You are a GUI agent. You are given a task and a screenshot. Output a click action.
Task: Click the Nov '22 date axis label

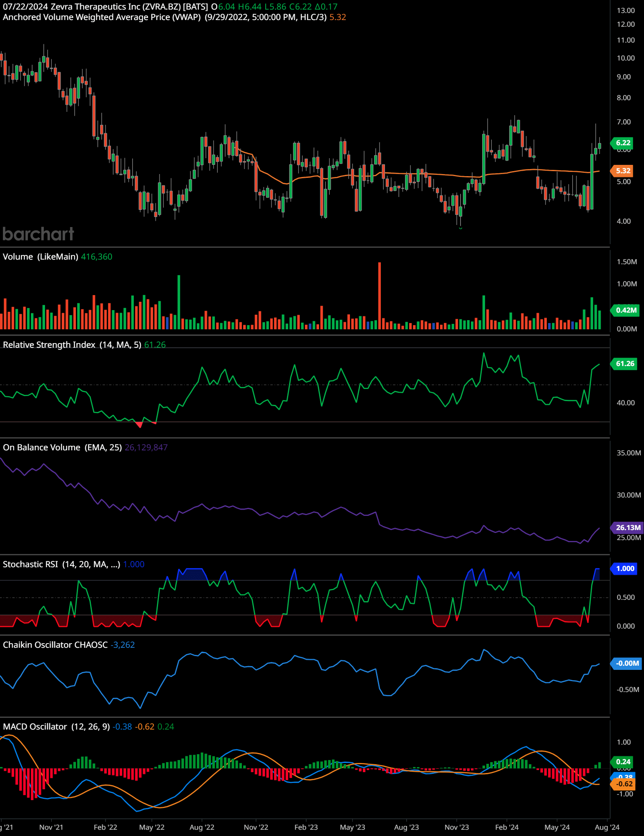[256, 827]
